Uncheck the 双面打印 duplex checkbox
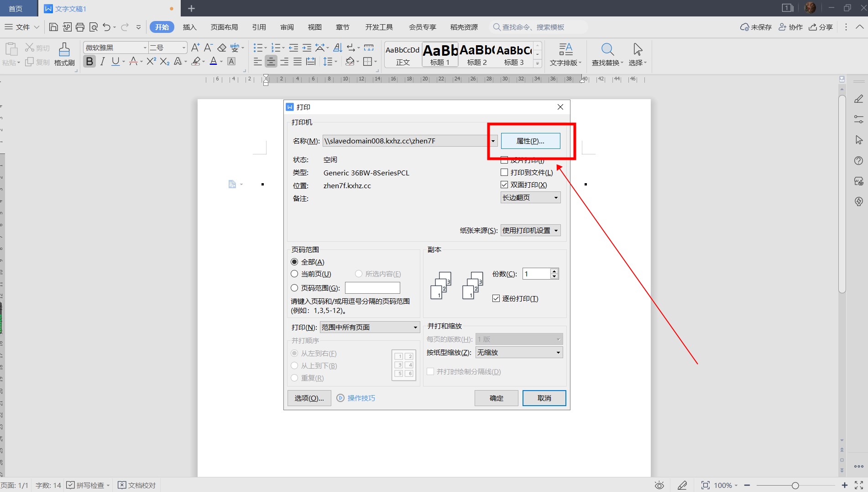Image resolution: width=868 pixels, height=492 pixels. coord(504,185)
